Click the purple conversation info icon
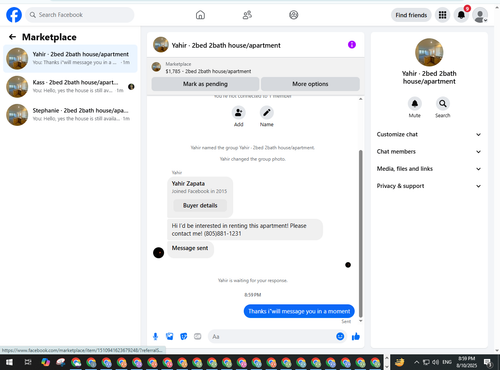500x370 pixels. coord(352,45)
